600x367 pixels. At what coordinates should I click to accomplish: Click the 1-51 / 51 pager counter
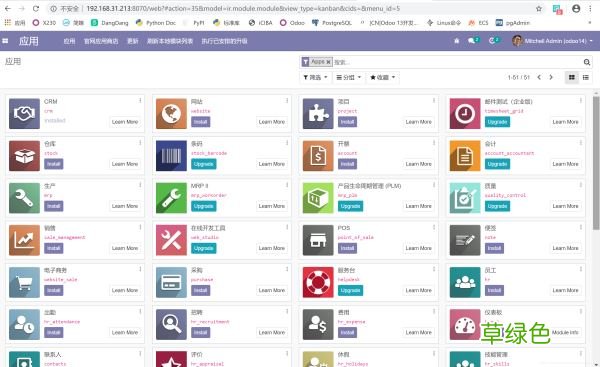519,77
